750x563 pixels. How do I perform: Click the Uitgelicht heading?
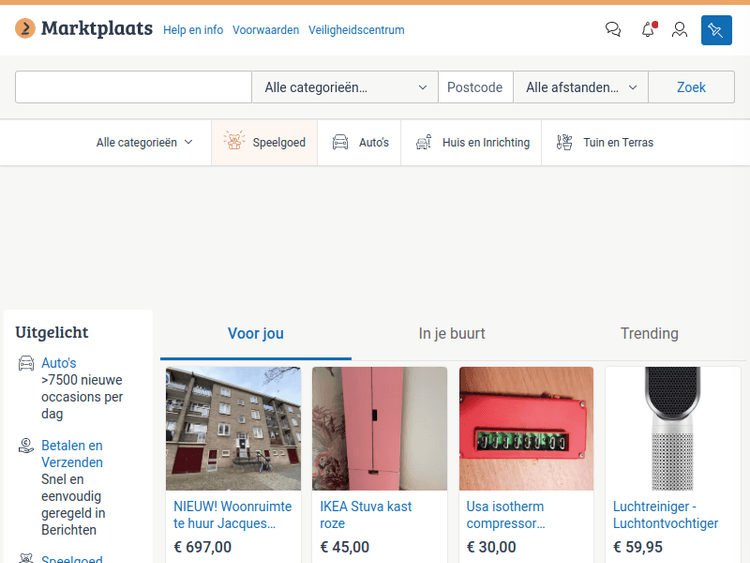52,332
